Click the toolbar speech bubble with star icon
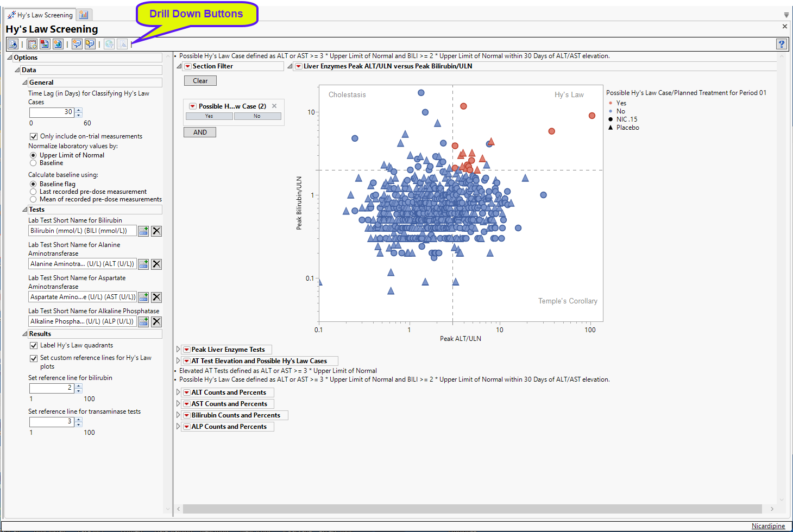The height and width of the screenshot is (532, 793). click(x=77, y=44)
